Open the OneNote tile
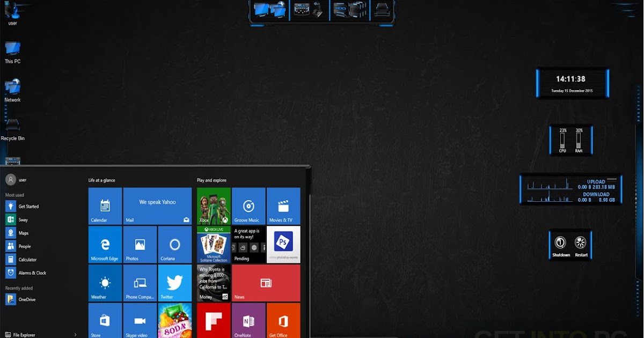 pyautogui.click(x=248, y=320)
